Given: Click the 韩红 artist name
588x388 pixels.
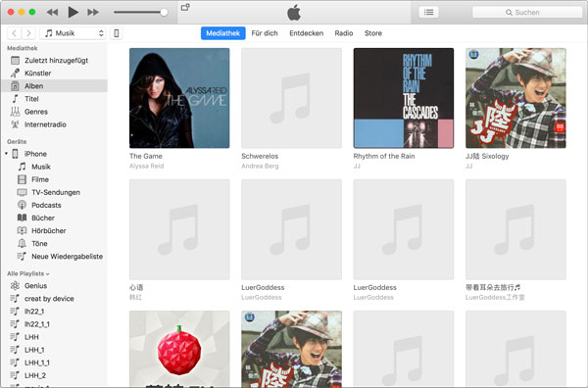Looking at the screenshot, I should 136,297.
